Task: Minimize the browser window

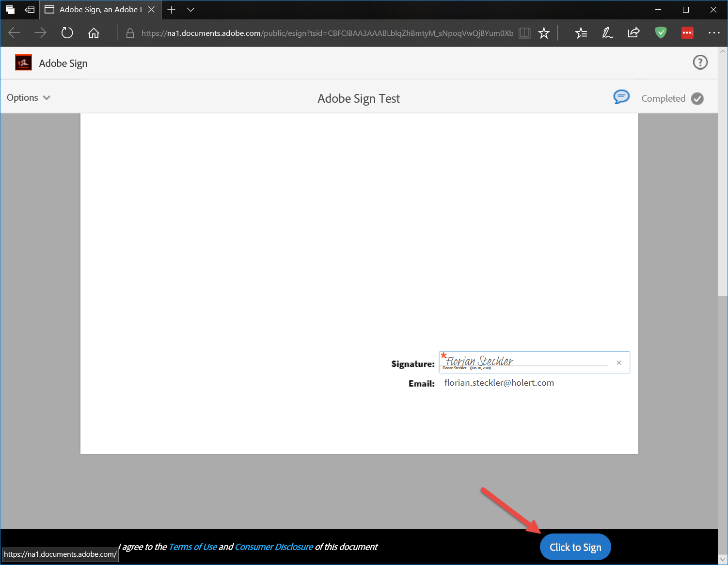Action: [658, 10]
